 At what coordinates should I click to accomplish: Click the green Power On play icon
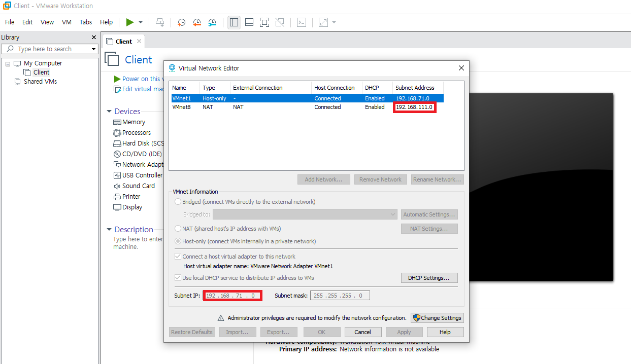pyautogui.click(x=130, y=22)
